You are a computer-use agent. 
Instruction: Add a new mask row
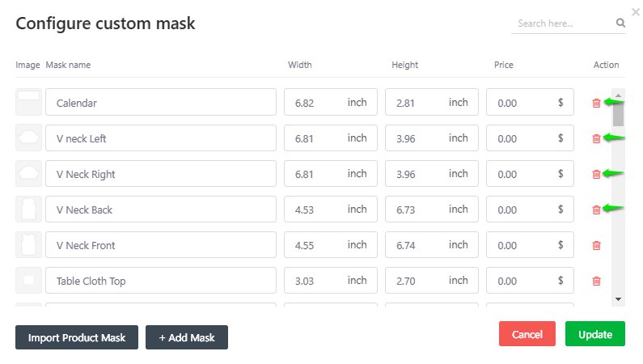point(187,337)
